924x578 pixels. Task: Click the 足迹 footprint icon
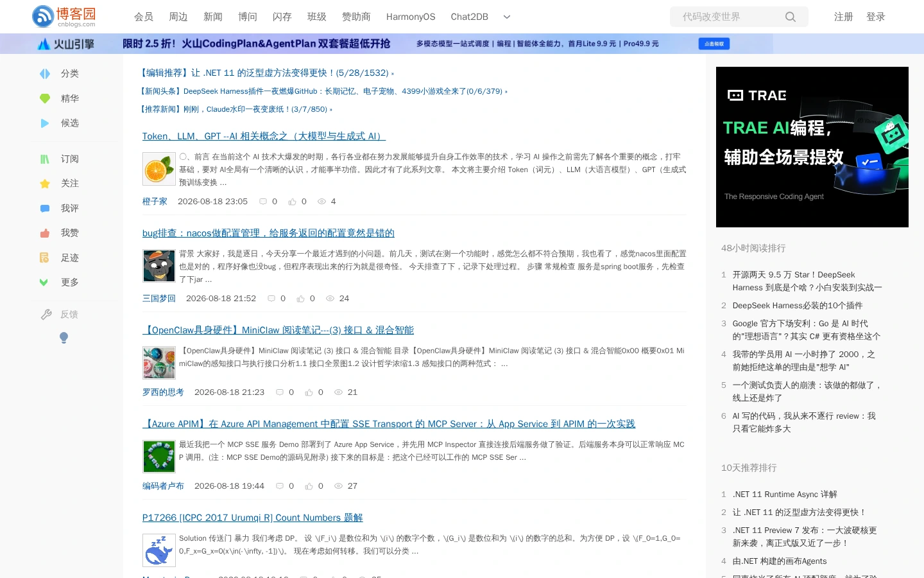point(45,258)
